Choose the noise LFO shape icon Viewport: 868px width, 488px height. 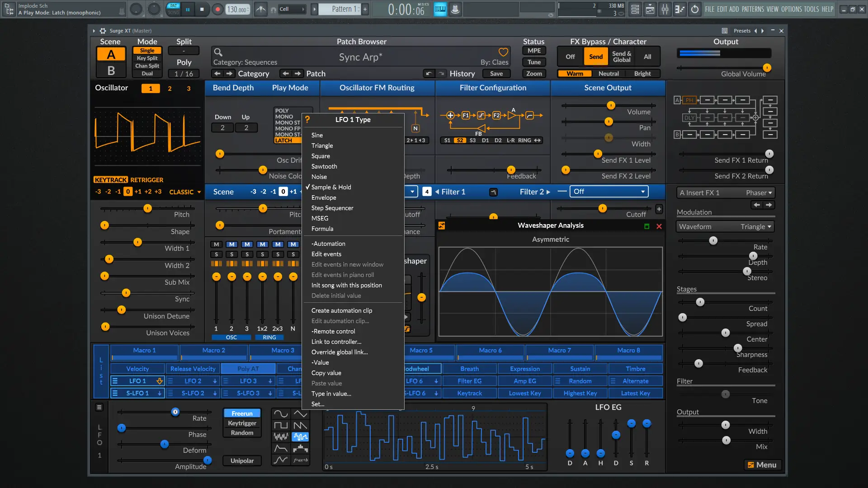pos(280,437)
